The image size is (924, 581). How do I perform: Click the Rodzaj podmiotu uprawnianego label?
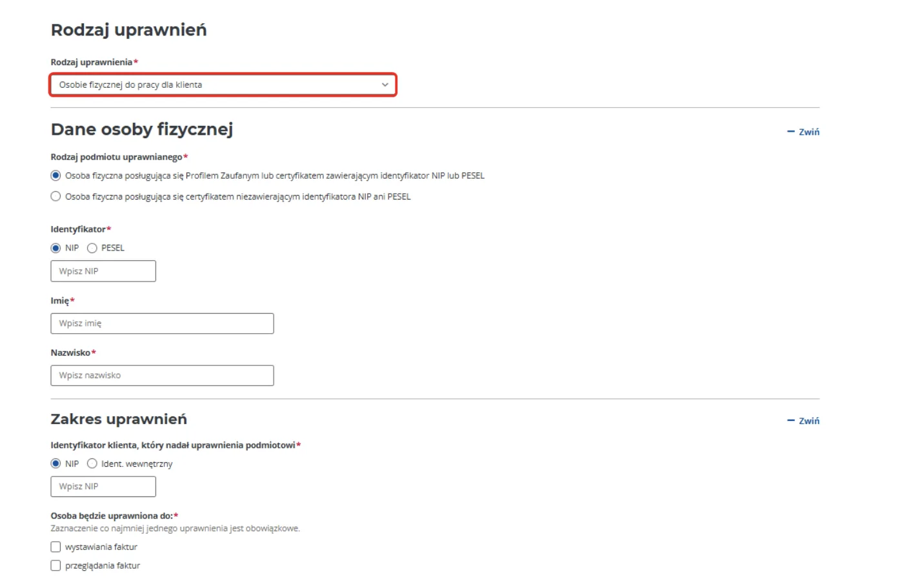click(x=117, y=157)
